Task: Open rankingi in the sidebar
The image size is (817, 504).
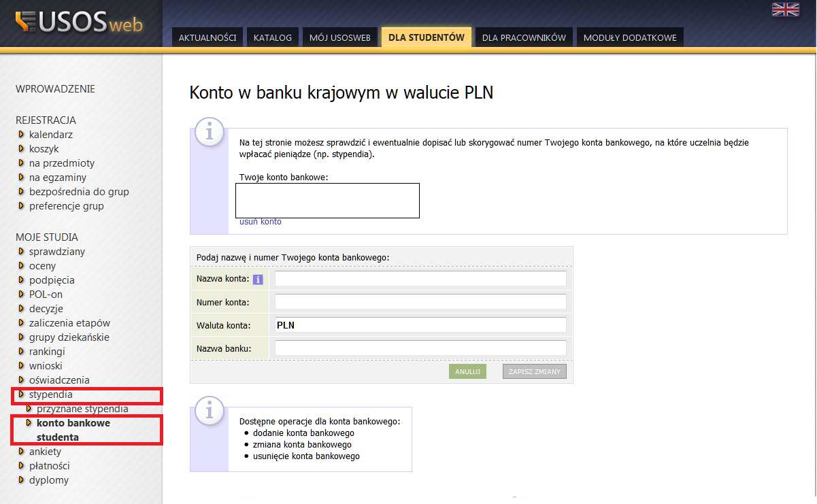Action: (x=47, y=352)
